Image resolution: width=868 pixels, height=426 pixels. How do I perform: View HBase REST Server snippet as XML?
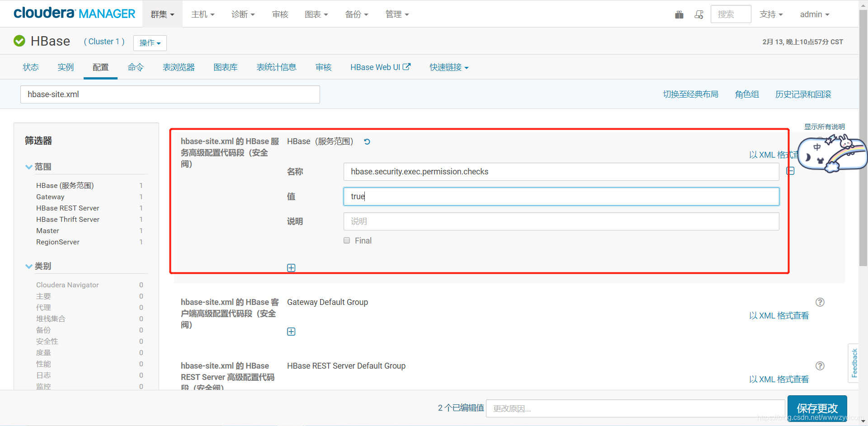point(778,379)
